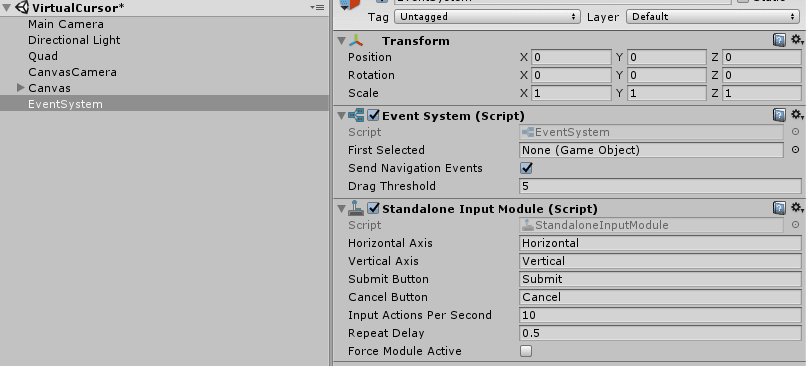
Task: Select EventSystem in hierarchy
Action: (x=164, y=104)
